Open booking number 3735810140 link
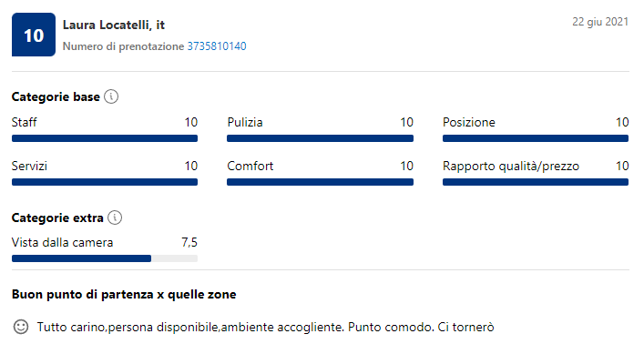This screenshot has width=644, height=344. point(217,46)
